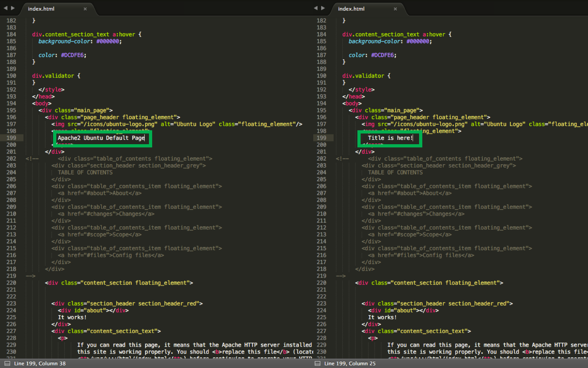Click the #000000 color value in the left pane
Screen dimensions: 588x368
tap(108, 41)
